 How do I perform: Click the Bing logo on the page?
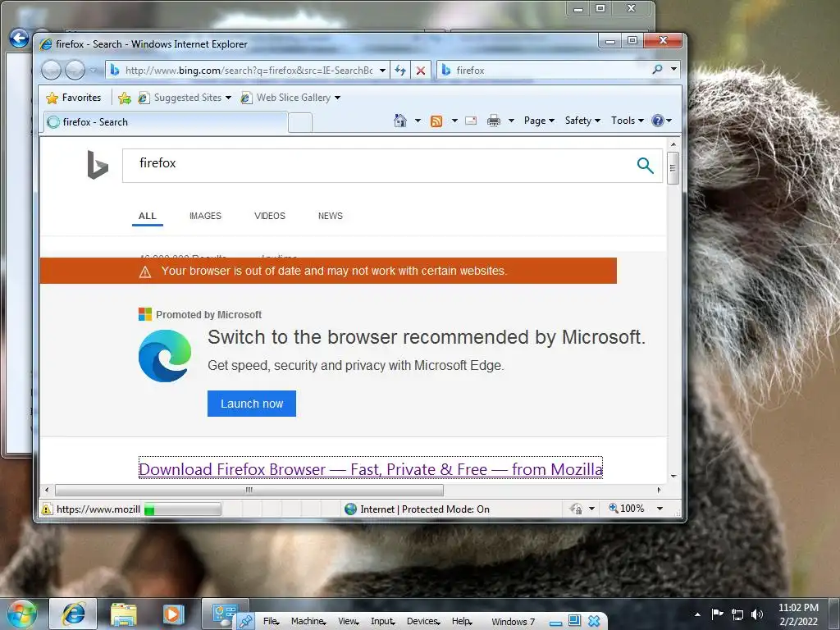coord(98,165)
